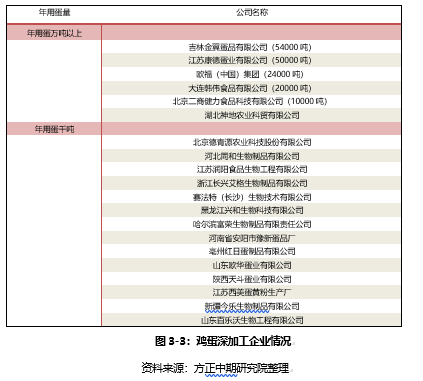Click 山东欧华蛋业有限公司 row
This screenshot has height=381, width=423.
(x=251, y=265)
